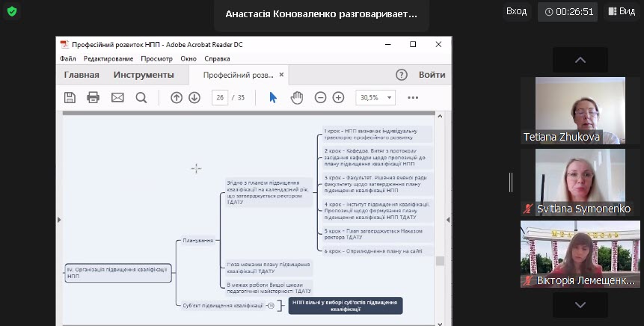
Task: Go to previous page with up arrow
Action: coord(177,97)
